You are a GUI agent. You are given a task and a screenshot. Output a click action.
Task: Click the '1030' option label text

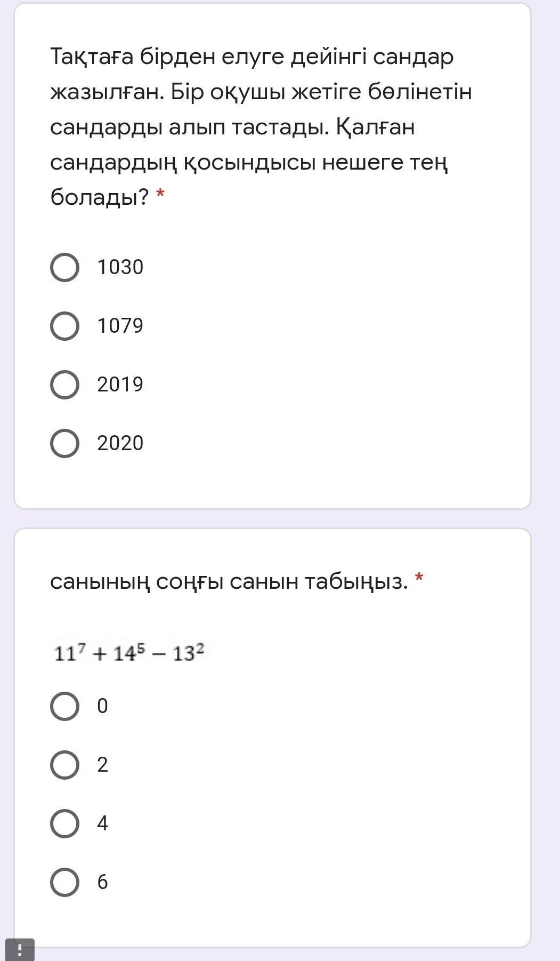(120, 267)
